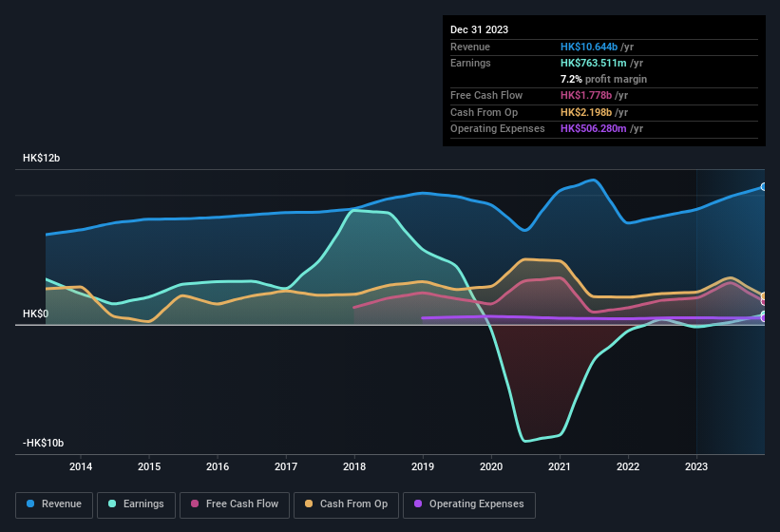
Task: Select the 2019 x-axis year label
Action: pos(423,466)
